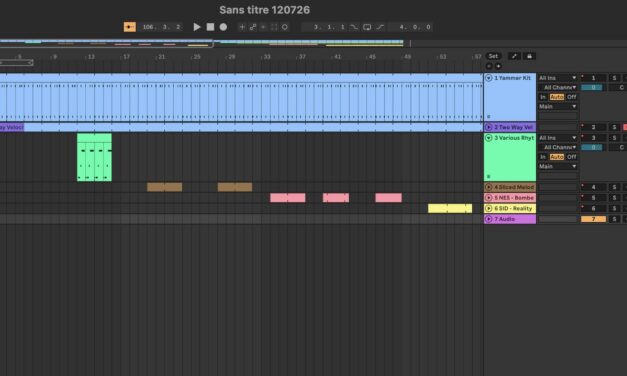The width and height of the screenshot is (627, 376).
Task: Click the Set locator button
Action: (493, 56)
